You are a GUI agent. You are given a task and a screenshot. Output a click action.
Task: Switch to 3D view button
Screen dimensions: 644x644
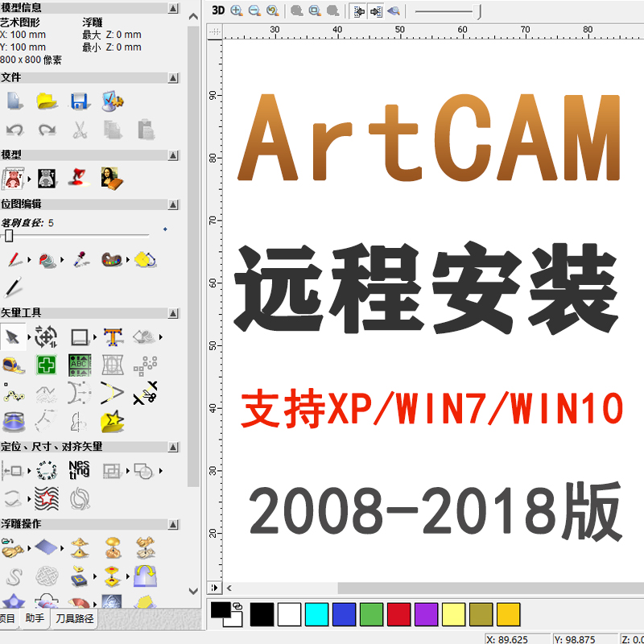218,10
